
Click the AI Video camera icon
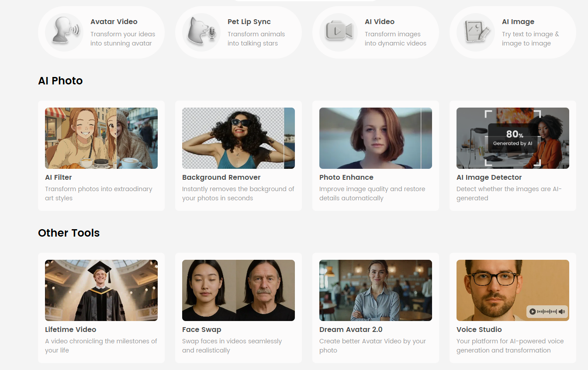coord(339,32)
